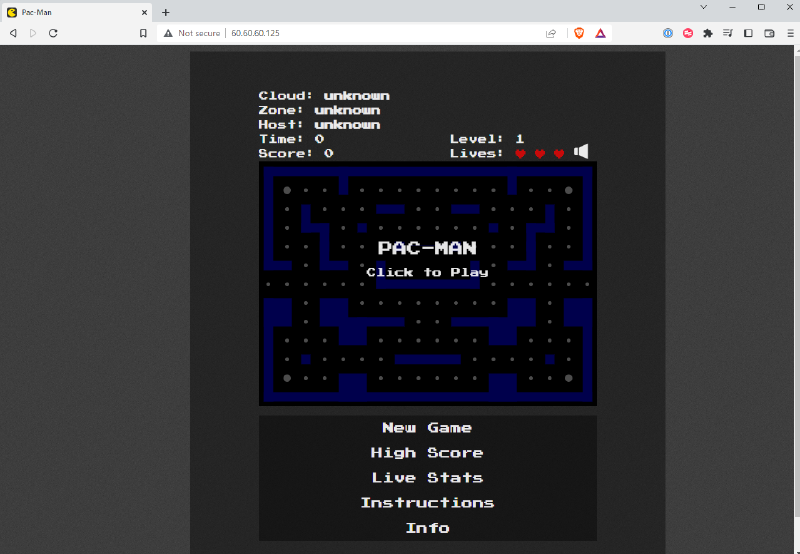Click the second red life heart
This screenshot has height=554, width=800.
[x=540, y=154]
